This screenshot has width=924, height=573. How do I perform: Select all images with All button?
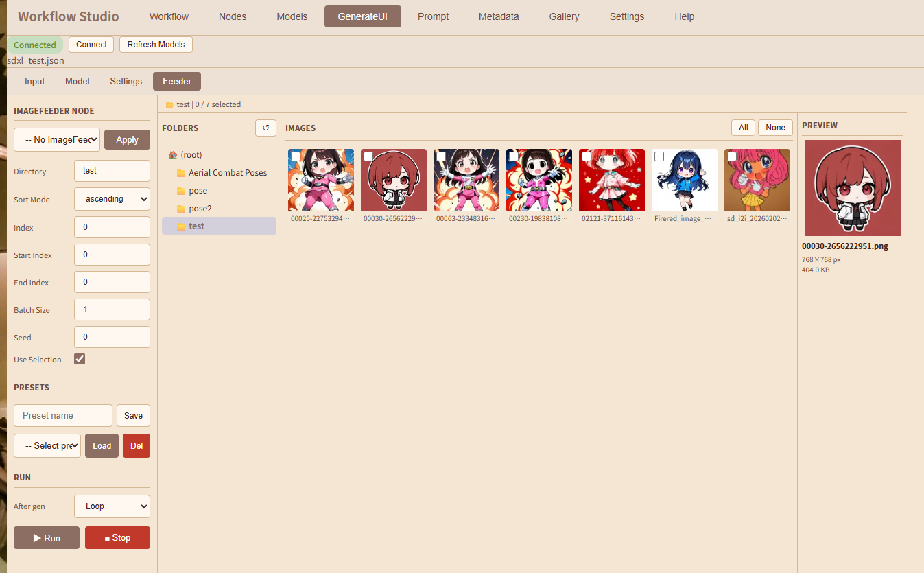pyautogui.click(x=744, y=128)
